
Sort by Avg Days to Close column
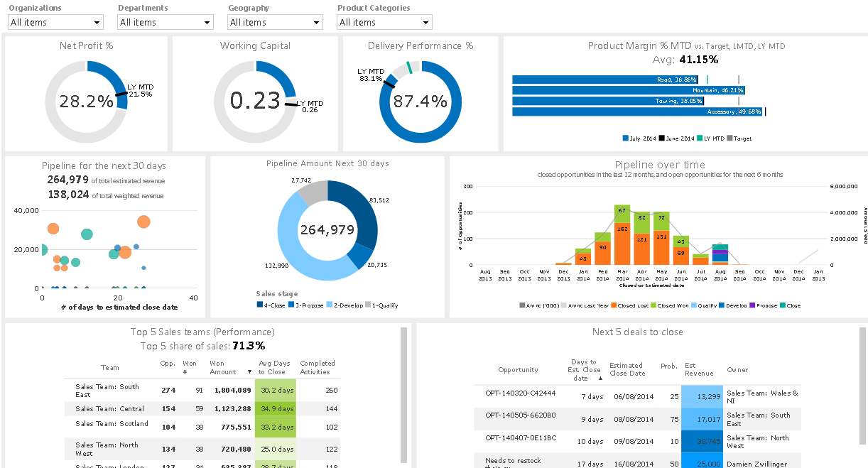tap(273, 367)
